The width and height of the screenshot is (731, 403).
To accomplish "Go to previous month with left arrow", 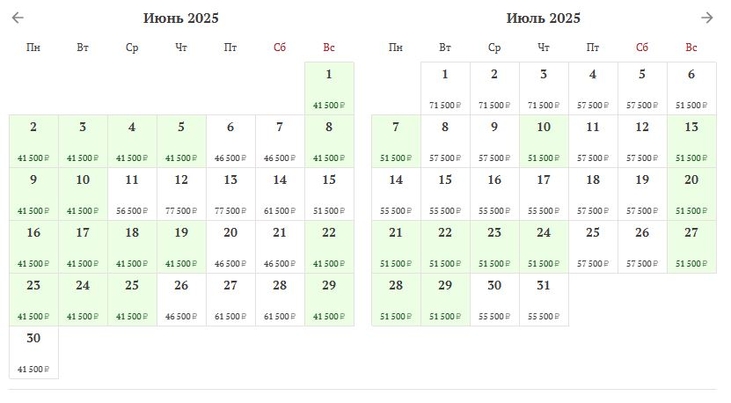I will (18, 18).
